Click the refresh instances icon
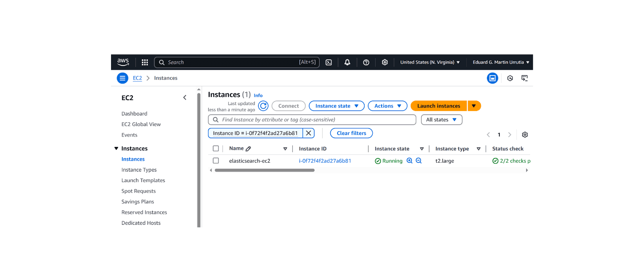644x264 pixels. [263, 106]
